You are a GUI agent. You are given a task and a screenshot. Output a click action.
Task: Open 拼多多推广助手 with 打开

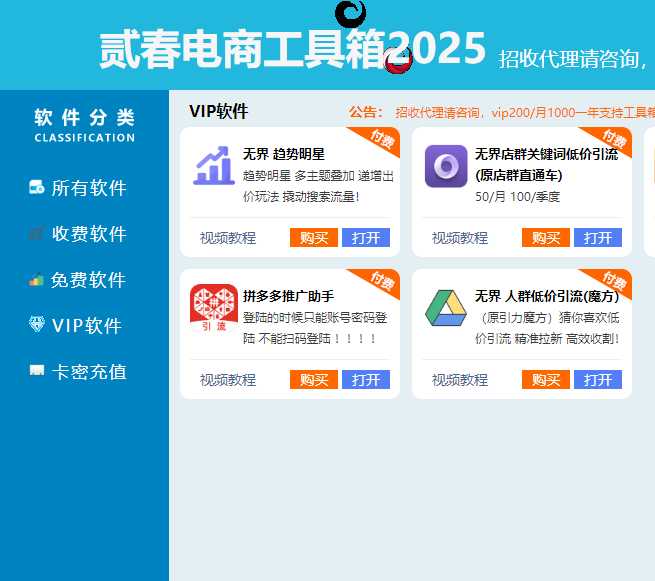(x=366, y=380)
